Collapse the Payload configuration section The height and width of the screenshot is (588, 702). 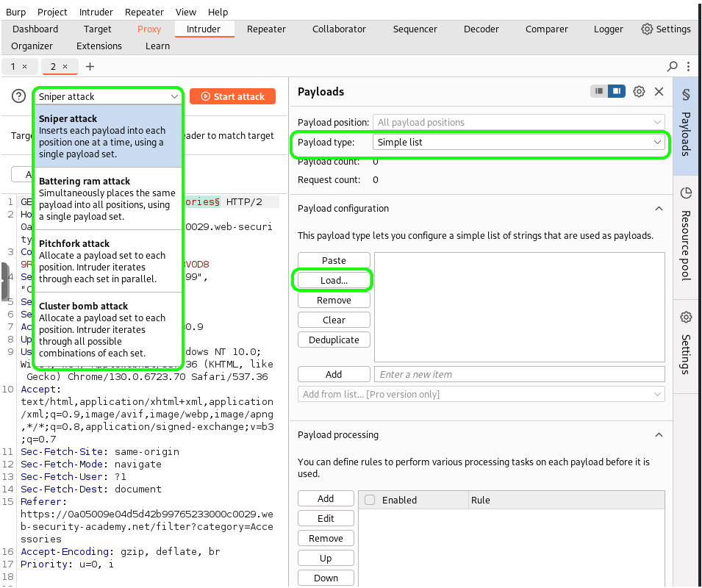click(659, 209)
